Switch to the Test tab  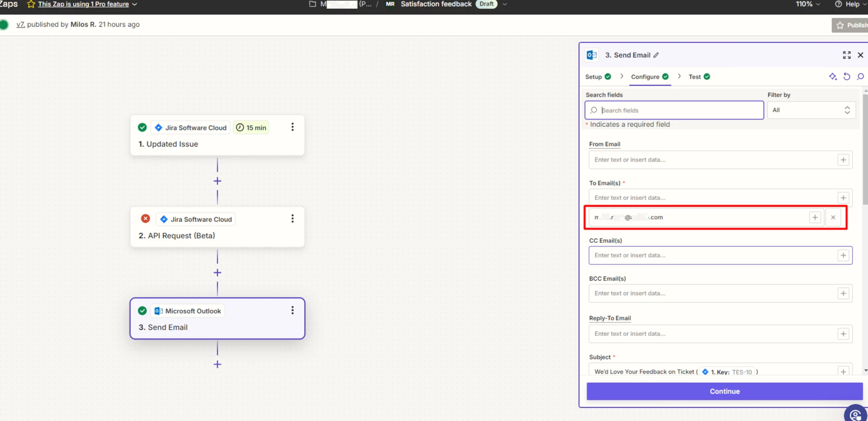click(x=695, y=77)
